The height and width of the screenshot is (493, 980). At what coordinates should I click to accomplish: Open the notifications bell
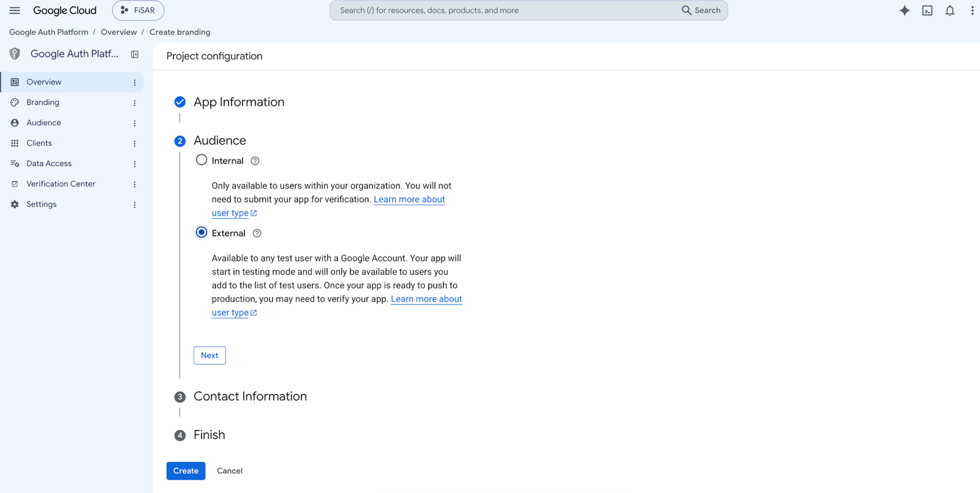(950, 10)
